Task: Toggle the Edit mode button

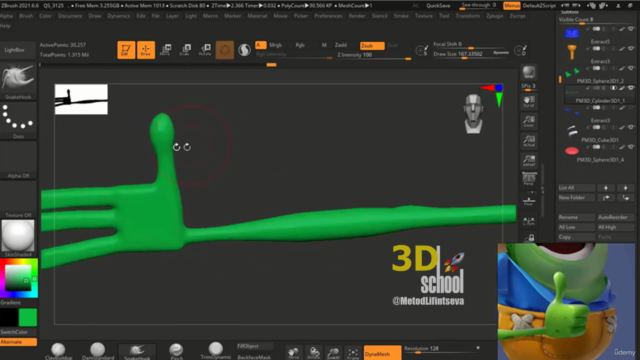Action: coord(126,50)
